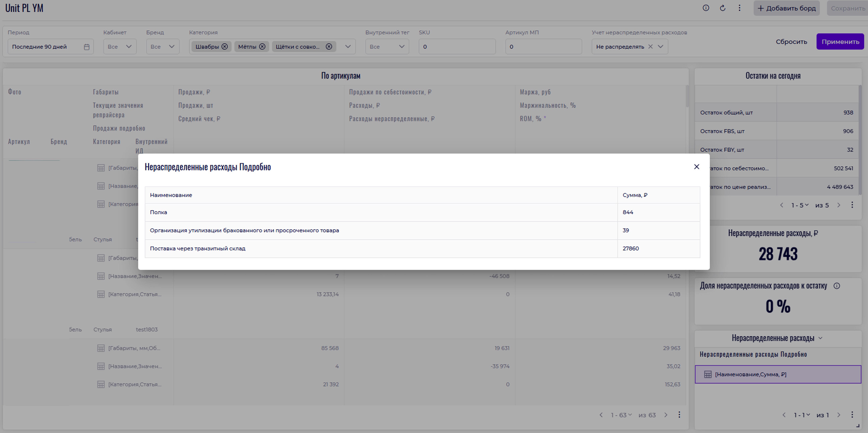Open calendar icon in Период field
This screenshot has height=433, width=868.
pos(87,47)
